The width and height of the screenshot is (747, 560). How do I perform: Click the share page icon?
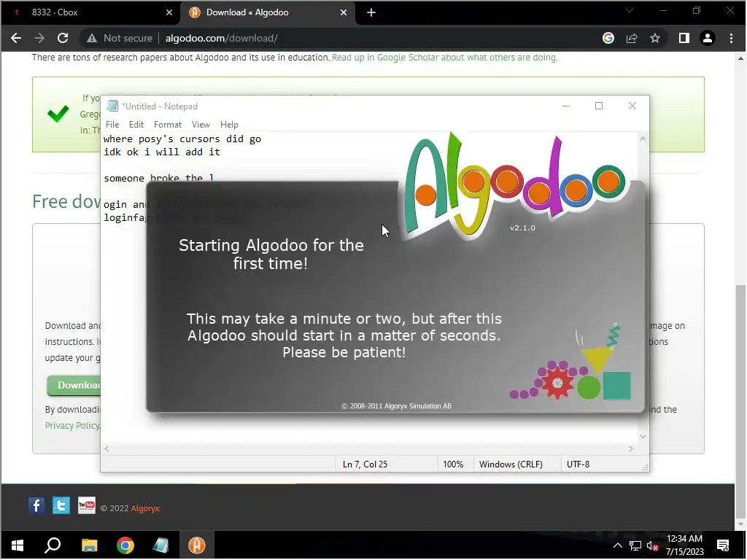pos(632,38)
